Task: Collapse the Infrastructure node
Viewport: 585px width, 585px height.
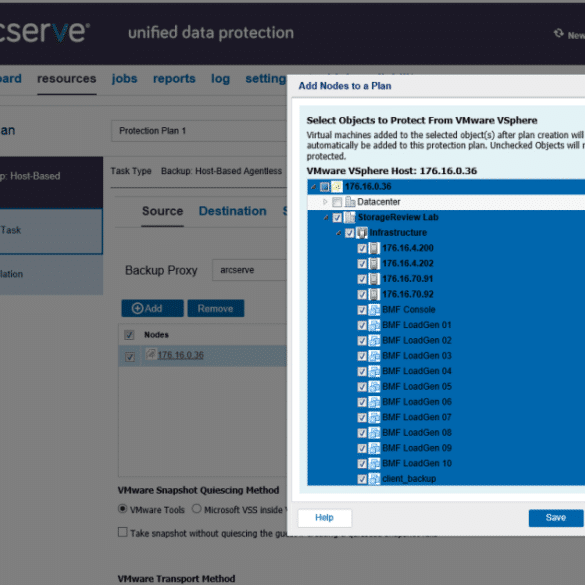Action: click(x=338, y=233)
